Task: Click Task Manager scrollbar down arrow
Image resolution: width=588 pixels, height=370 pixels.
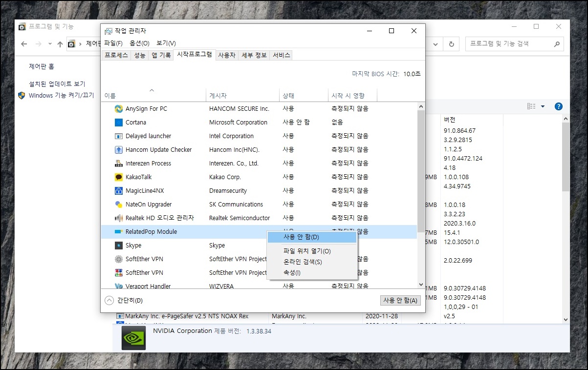Action: [x=421, y=284]
